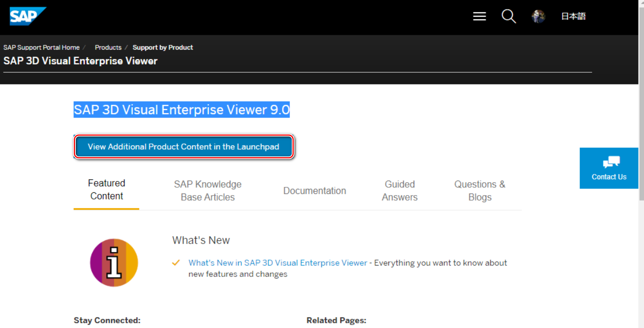
Task: Open the Documentation tab
Action: 315,191
